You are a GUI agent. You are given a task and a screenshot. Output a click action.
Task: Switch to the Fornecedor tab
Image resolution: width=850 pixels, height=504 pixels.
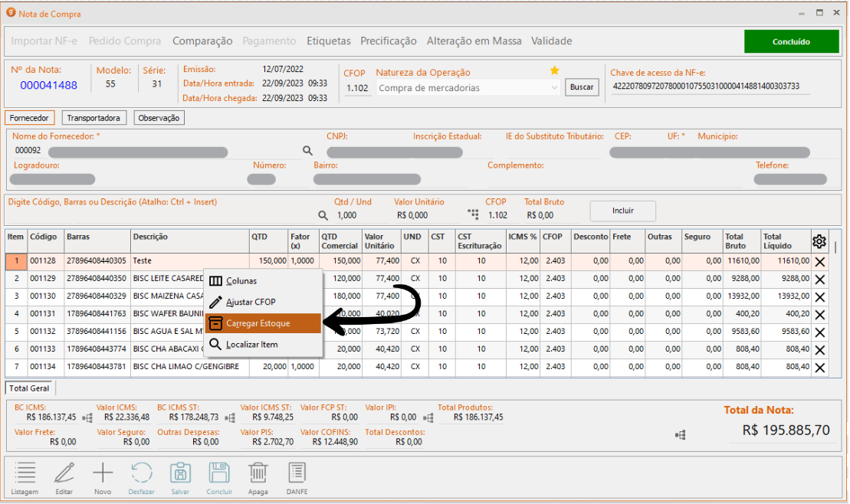pos(29,118)
